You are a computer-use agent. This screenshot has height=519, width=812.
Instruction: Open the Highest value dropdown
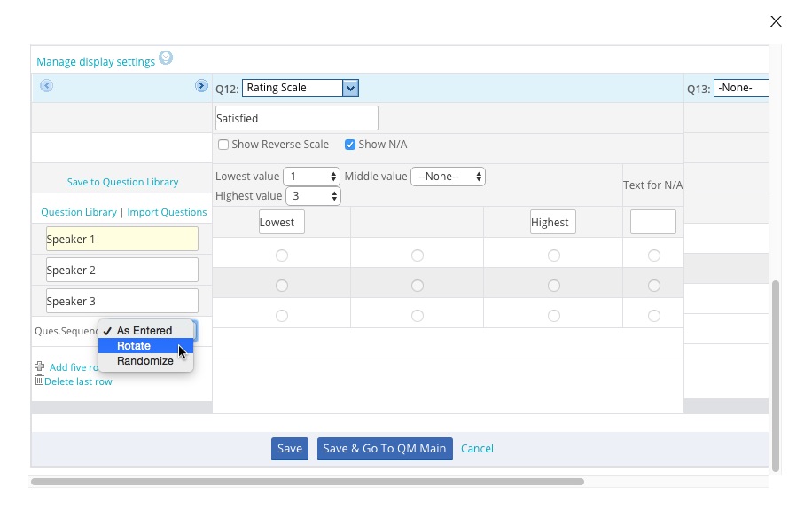[313, 196]
